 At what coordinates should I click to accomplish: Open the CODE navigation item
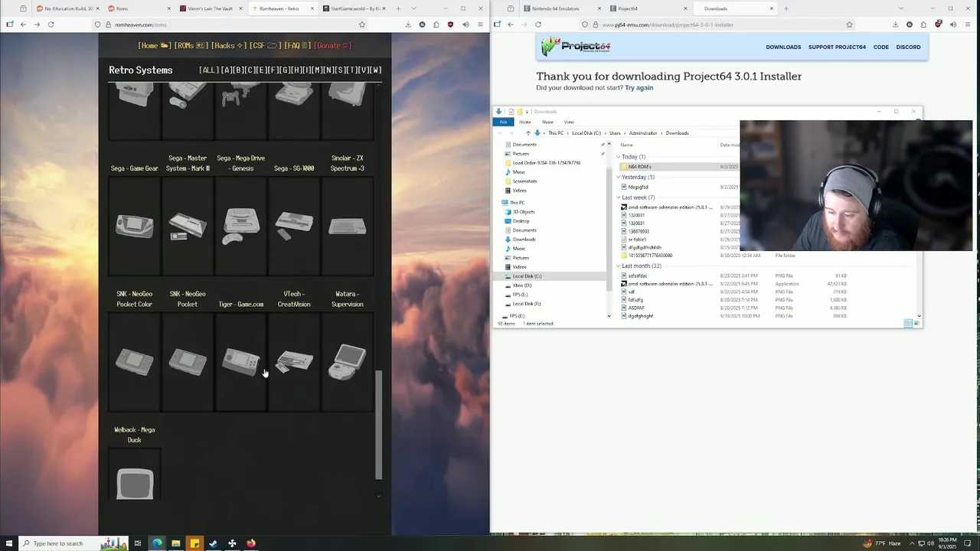coord(881,47)
